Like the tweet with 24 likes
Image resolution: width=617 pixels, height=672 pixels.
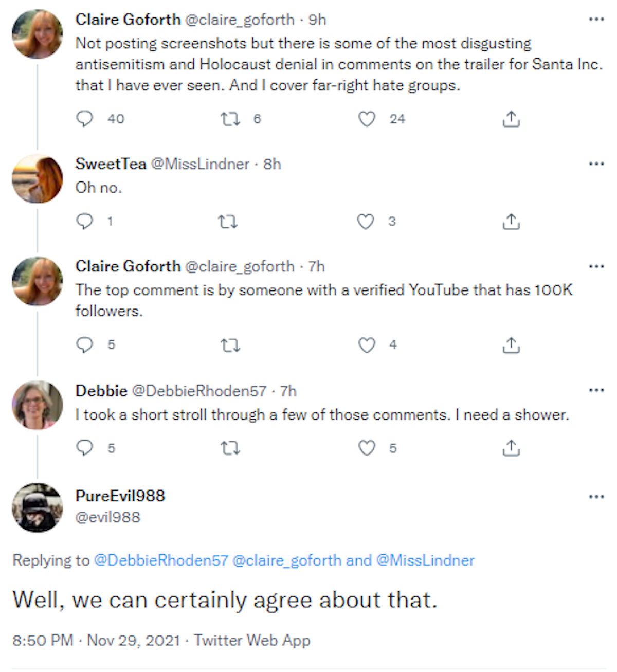click(x=367, y=119)
